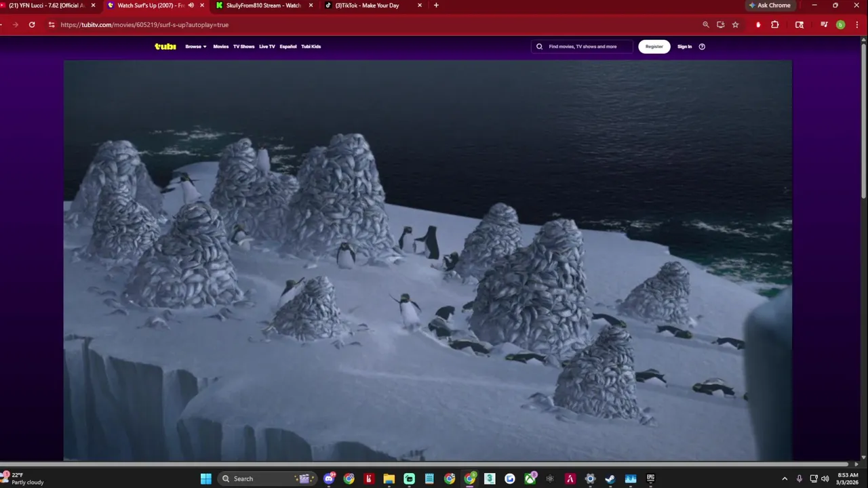This screenshot has width=868, height=488.
Task: Close the TikTok tab
Action: tap(420, 5)
